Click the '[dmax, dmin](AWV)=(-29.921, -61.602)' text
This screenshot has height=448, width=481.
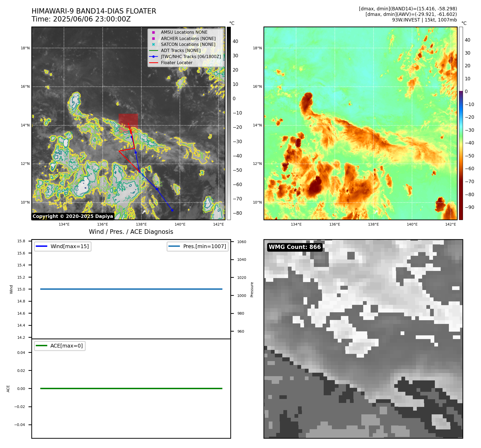(411, 14)
